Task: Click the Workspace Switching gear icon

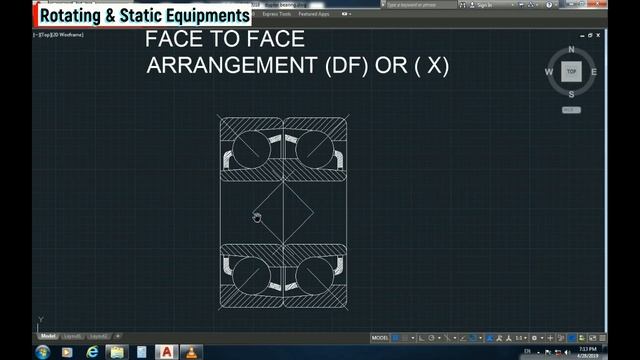Action: (x=534, y=338)
